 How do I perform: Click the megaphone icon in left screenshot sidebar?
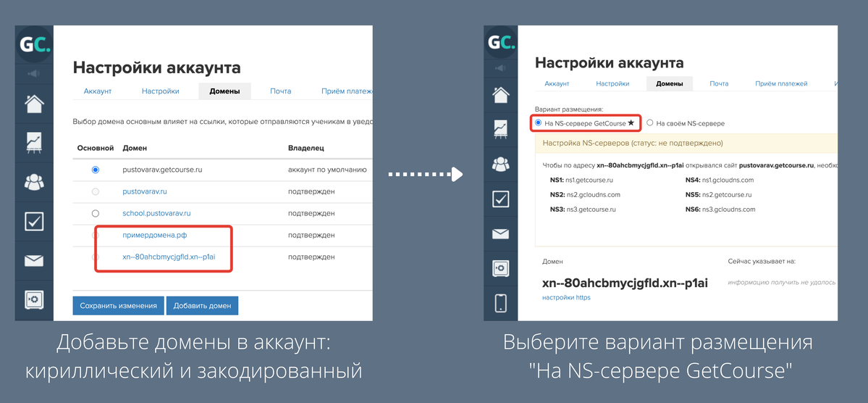pos(34,73)
